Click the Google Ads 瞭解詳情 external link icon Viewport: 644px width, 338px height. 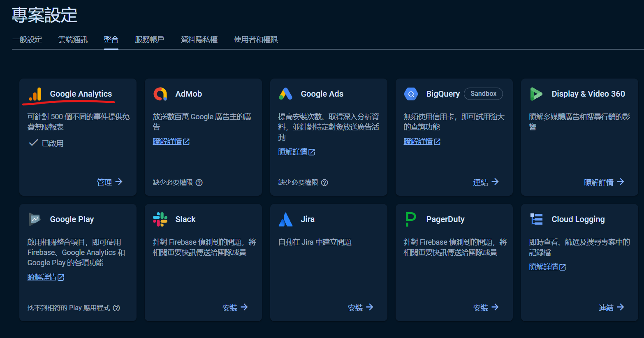[312, 152]
